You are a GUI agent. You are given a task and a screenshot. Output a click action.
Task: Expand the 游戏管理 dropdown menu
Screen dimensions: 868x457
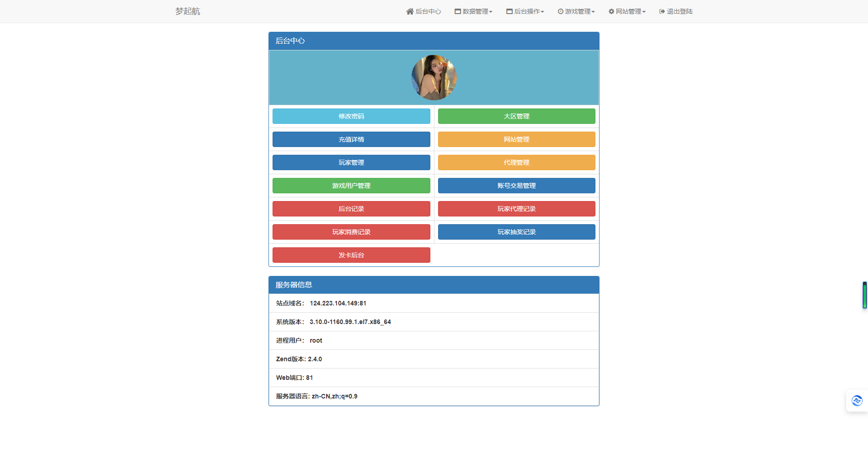coord(576,11)
